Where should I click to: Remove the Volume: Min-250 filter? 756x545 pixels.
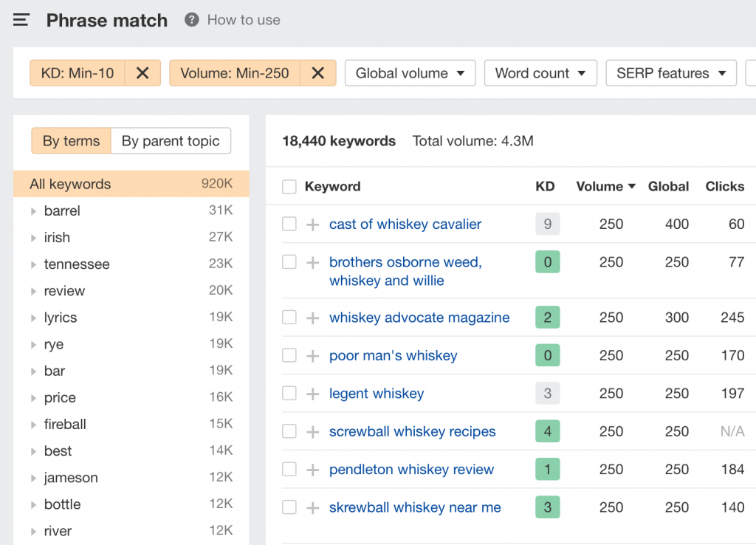[x=317, y=73]
